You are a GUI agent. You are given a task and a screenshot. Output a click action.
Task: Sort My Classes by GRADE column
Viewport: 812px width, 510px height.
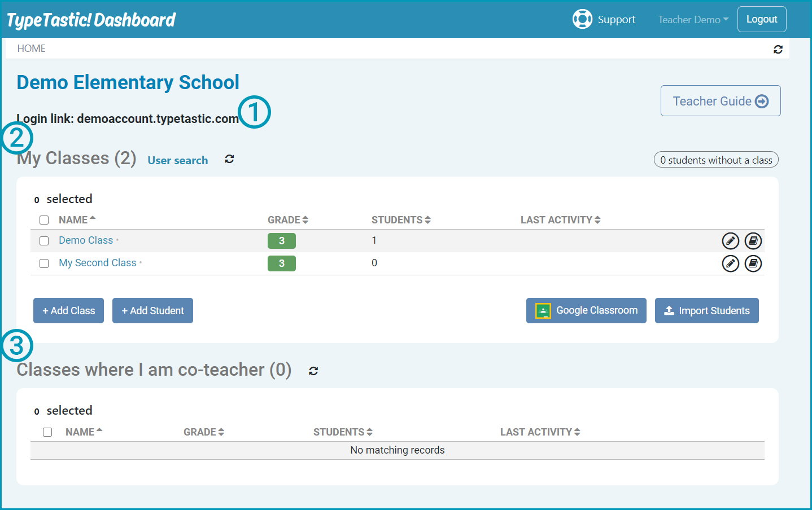click(x=287, y=220)
